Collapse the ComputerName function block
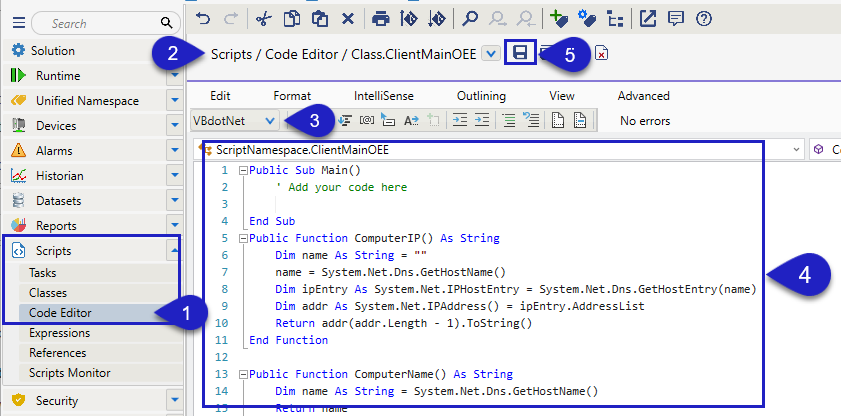 pyautogui.click(x=243, y=374)
